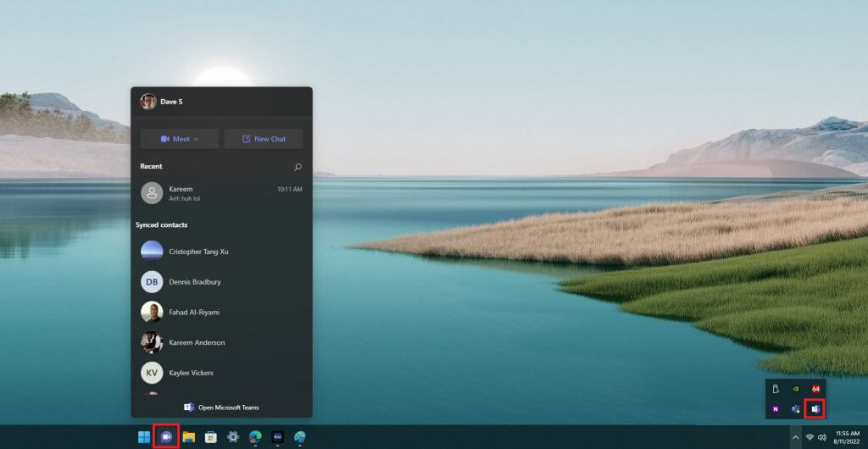This screenshot has width=868, height=449.
Task: Open the OneNote icon in the tray flyout
Action: point(776,408)
